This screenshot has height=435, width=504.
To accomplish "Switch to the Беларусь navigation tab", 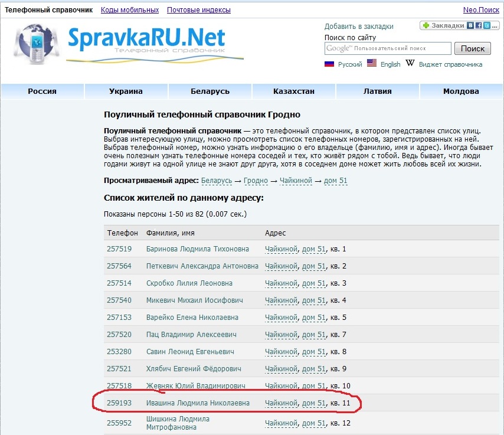I will click(210, 91).
